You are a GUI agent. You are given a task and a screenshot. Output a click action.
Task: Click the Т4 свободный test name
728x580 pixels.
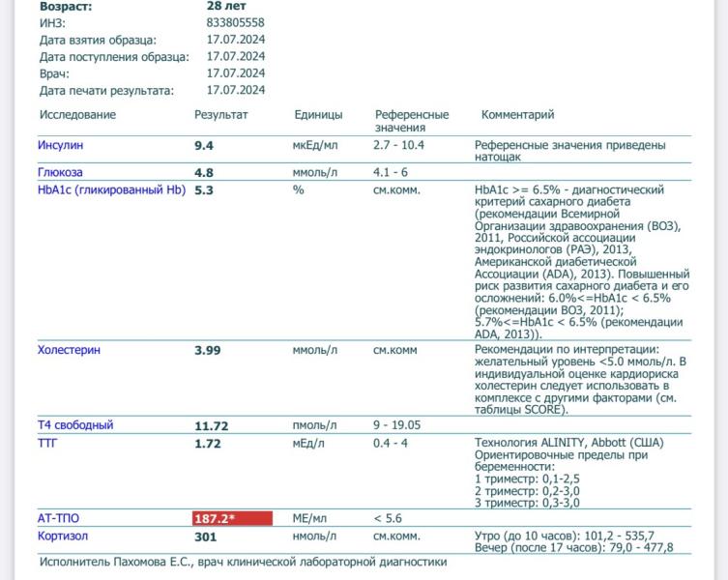point(75,425)
